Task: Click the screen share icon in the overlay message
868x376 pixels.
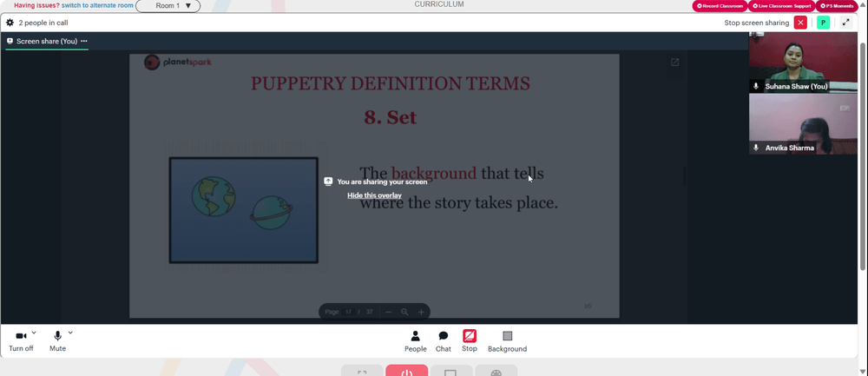Action: [328, 181]
